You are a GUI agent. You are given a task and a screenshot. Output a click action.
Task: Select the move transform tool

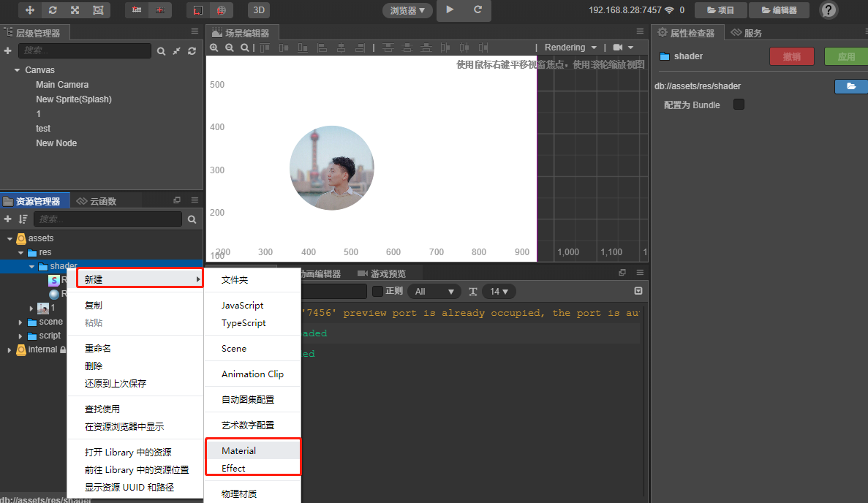(x=30, y=10)
